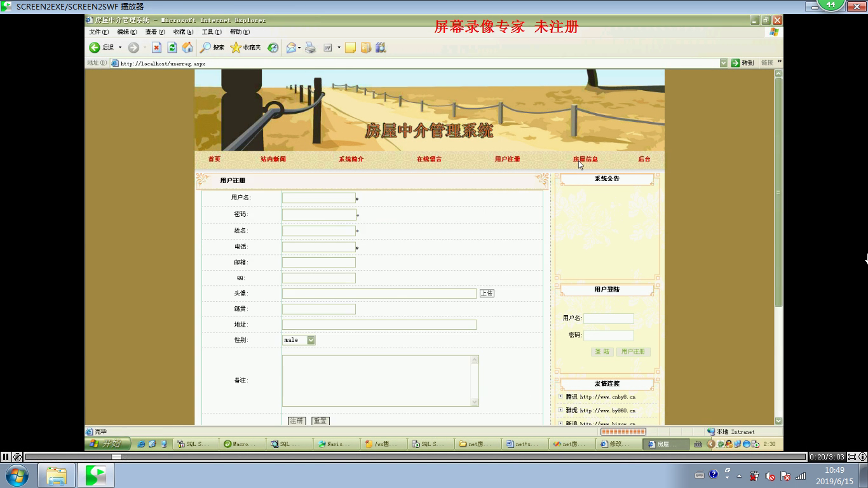Open the Edit icon dropdown arrow
This screenshot has width=868, height=488.
(339, 48)
